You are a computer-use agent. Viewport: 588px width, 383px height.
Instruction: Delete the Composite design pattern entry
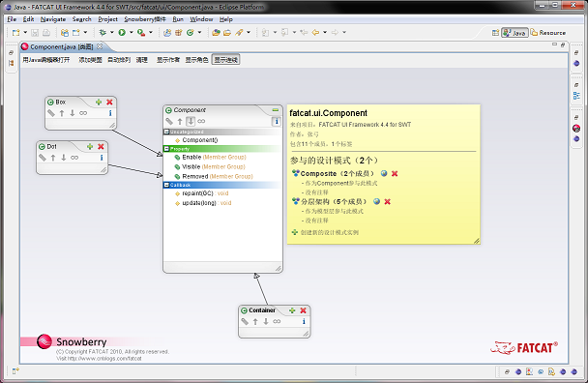click(x=395, y=173)
